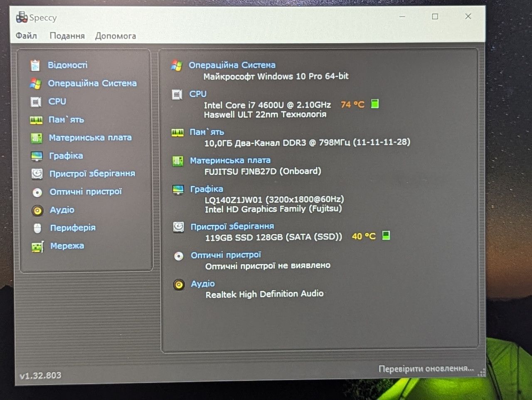This screenshot has height=400, width=532.
Task: Open the Відомості sidebar icon
Action: (35, 65)
